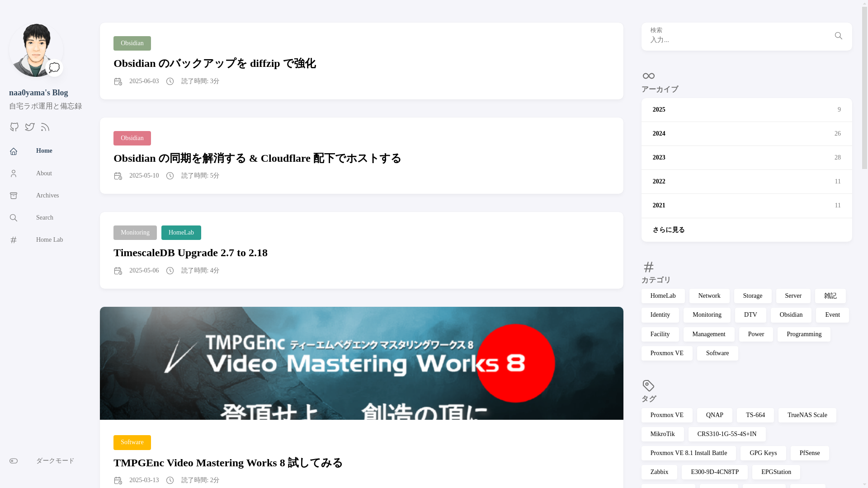Select Network category
The image size is (868, 488).
coord(709,296)
